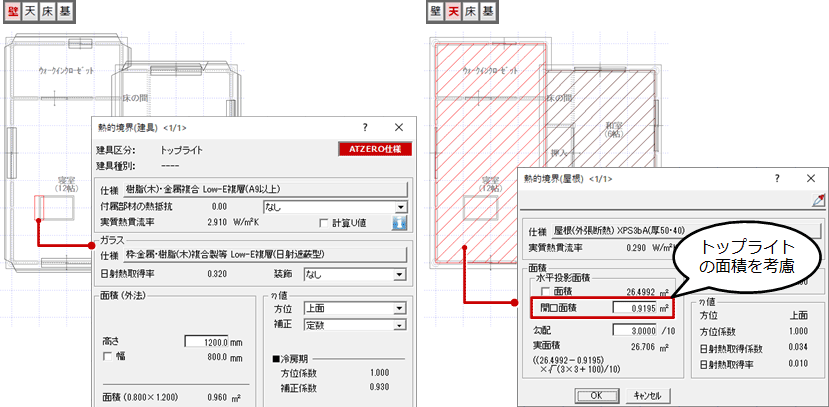The height and width of the screenshot is (407, 829).
Task: Click the 補正係数 0.930 value
Action: tap(379, 388)
